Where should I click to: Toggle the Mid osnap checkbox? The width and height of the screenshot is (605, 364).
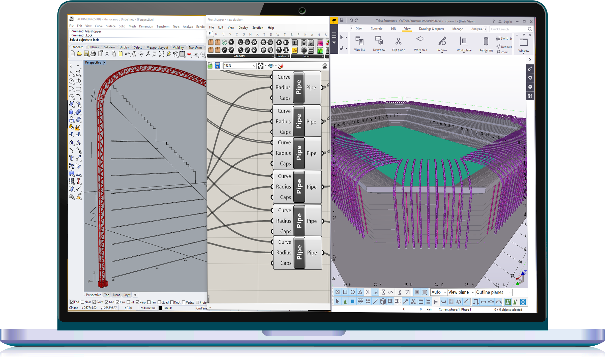107,302
